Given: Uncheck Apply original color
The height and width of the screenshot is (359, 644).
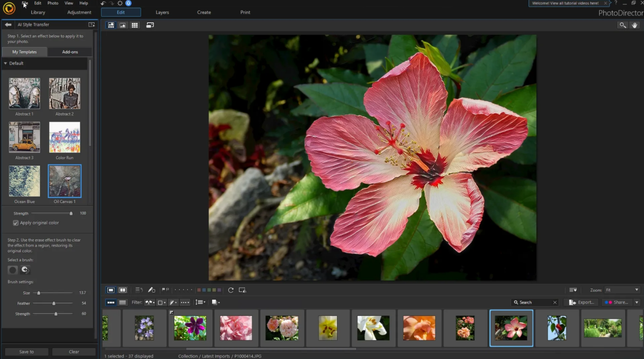Looking at the screenshot, I should (16, 223).
